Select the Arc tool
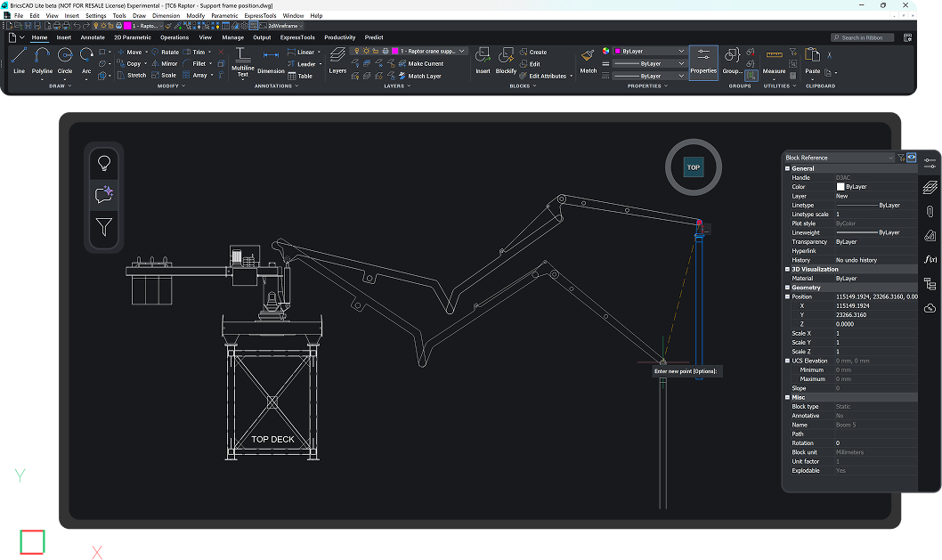942x560 pixels. tap(86, 60)
